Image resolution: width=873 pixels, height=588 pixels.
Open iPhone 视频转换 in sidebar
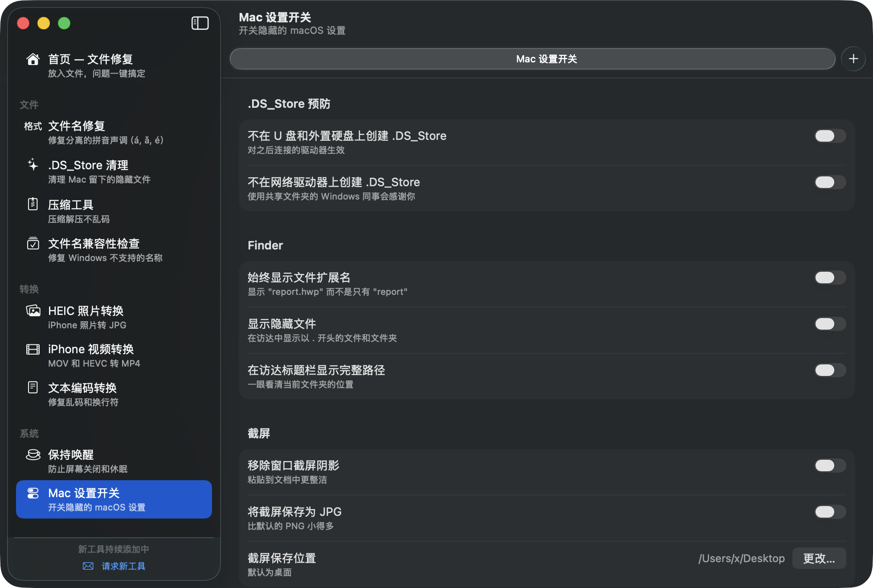(x=114, y=355)
